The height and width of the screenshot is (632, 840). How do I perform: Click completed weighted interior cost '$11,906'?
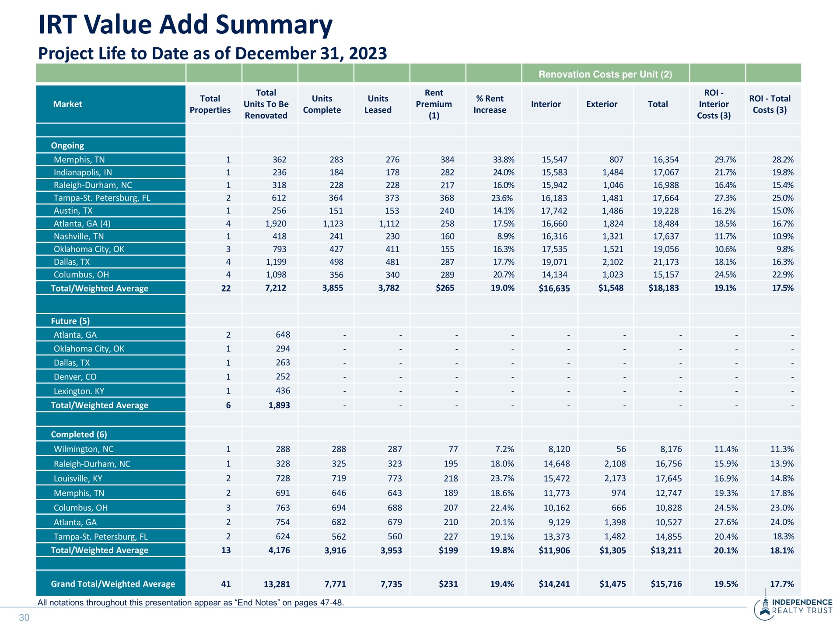tap(554, 550)
